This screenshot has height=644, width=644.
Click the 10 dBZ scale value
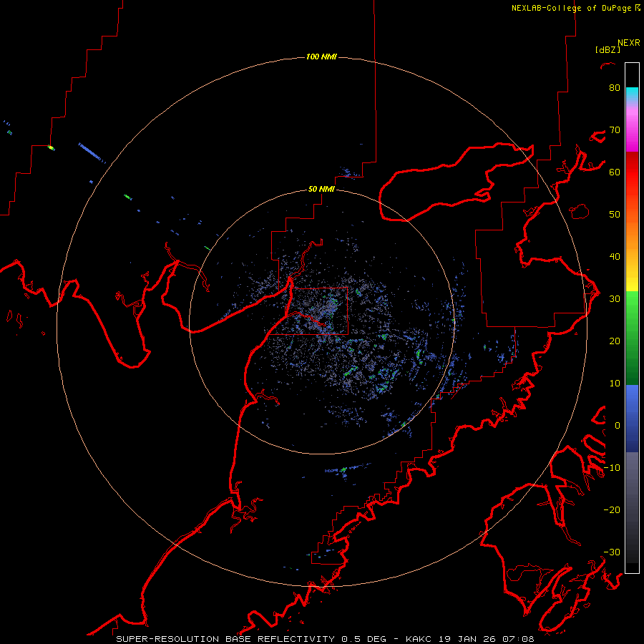coord(615,384)
